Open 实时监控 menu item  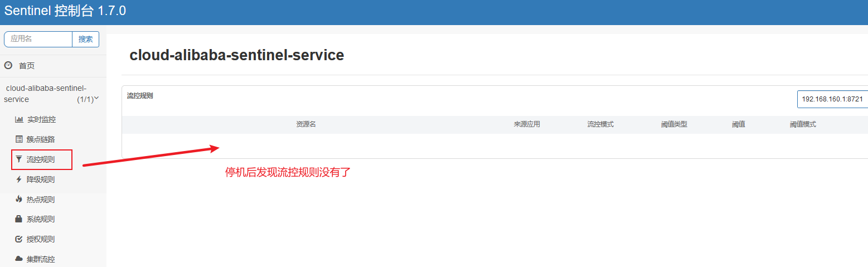click(41, 119)
